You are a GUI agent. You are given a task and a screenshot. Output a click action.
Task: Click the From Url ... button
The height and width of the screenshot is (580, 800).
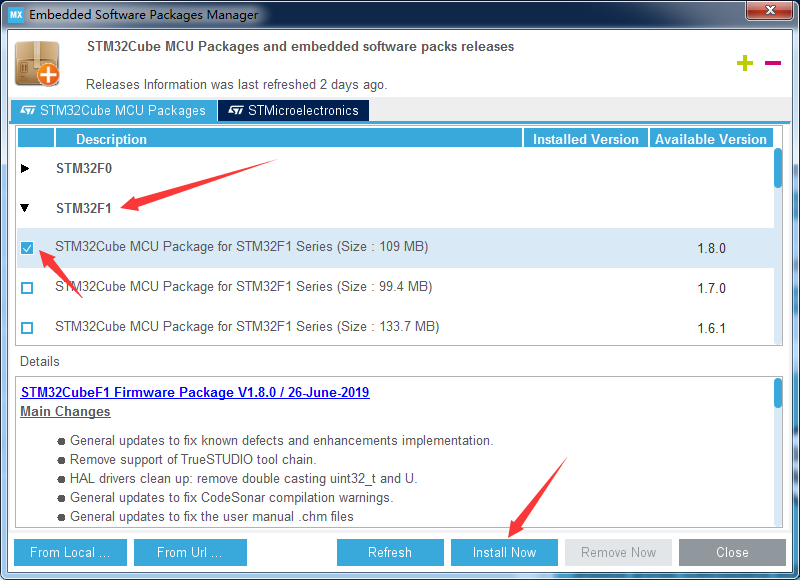(190, 552)
